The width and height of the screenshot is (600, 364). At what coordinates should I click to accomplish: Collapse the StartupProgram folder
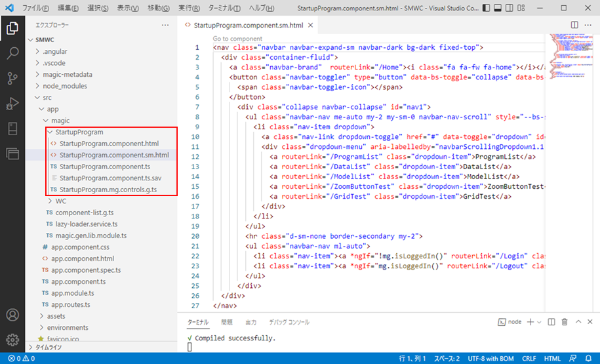pos(79,132)
